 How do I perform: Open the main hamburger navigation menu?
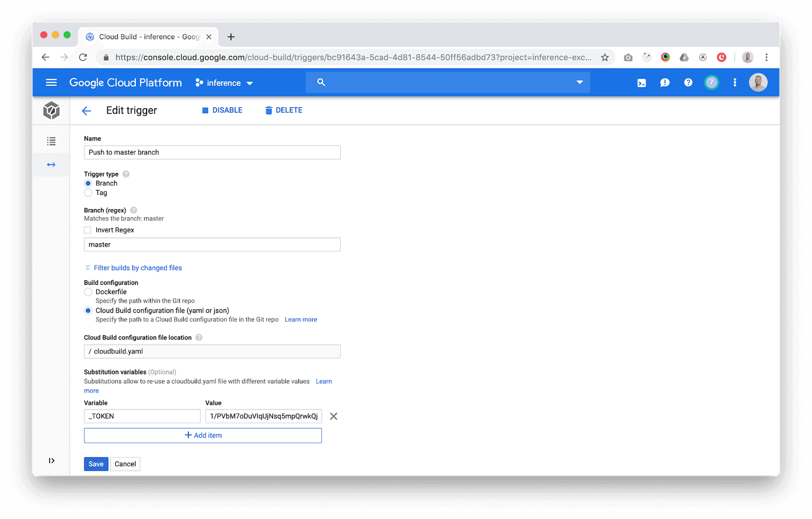pos(51,83)
